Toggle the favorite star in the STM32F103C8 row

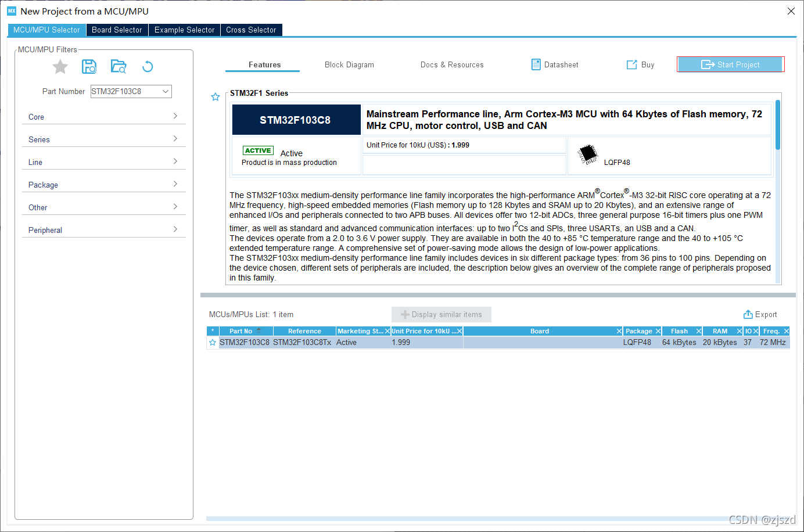click(213, 343)
